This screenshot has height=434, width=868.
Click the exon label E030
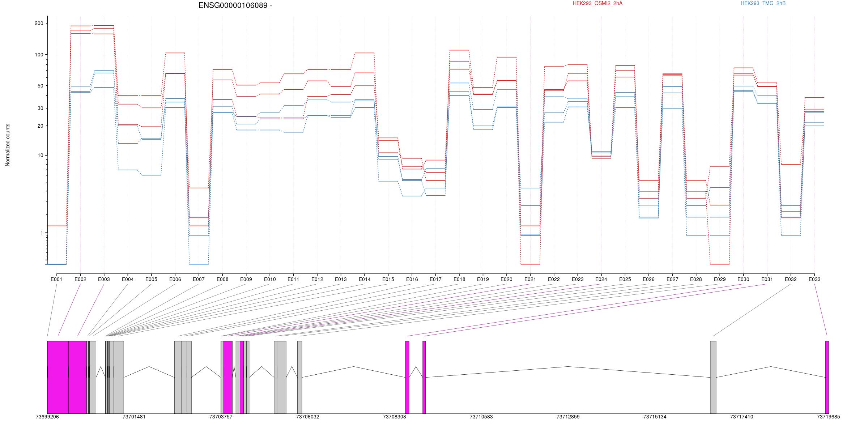tap(744, 279)
